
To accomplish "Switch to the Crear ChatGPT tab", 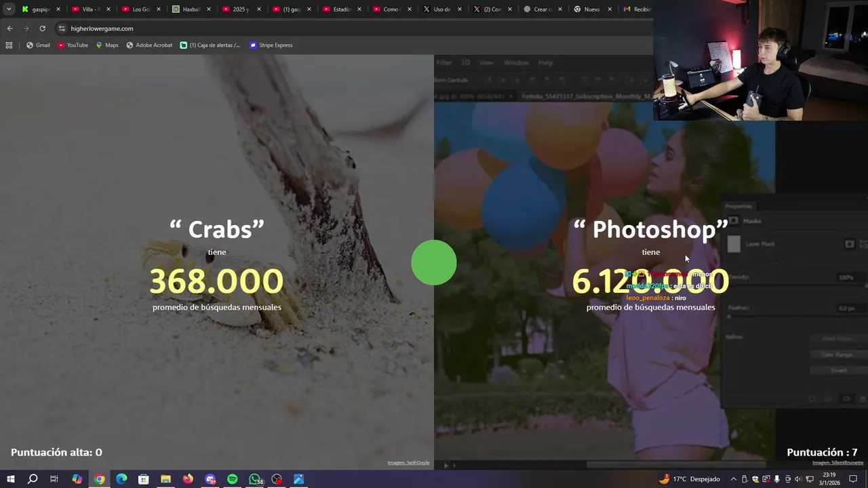I will [x=542, y=9].
